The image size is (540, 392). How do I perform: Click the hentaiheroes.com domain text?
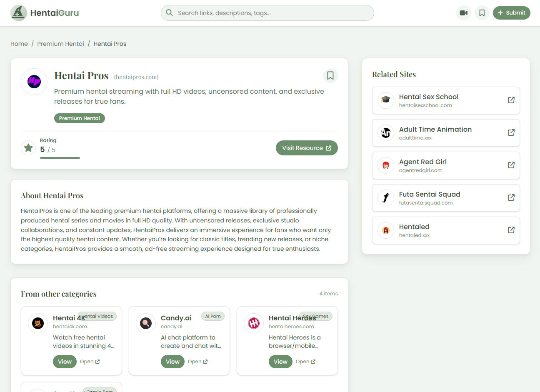291,327
